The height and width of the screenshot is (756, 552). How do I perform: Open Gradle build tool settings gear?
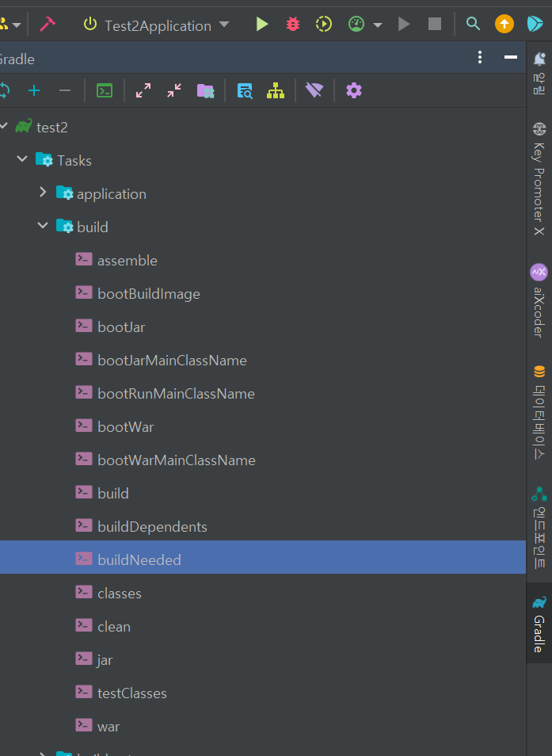pyautogui.click(x=353, y=90)
